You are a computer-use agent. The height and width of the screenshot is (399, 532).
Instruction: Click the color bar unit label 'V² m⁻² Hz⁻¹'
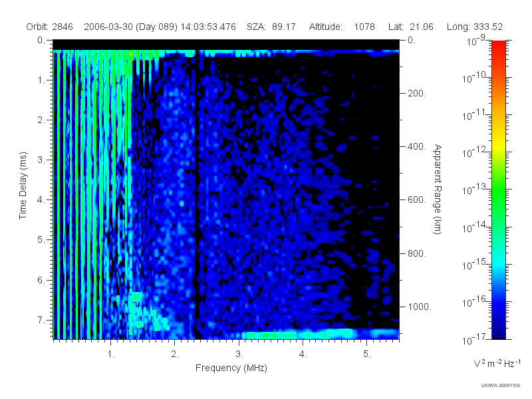[x=497, y=363]
